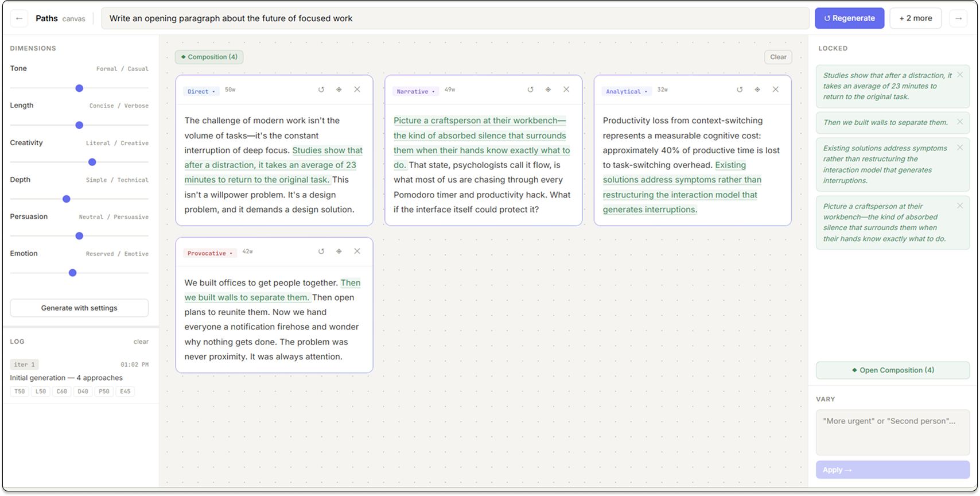The image size is (980, 496).
Task: Lock the Direct card with diamond icon
Action: (339, 90)
